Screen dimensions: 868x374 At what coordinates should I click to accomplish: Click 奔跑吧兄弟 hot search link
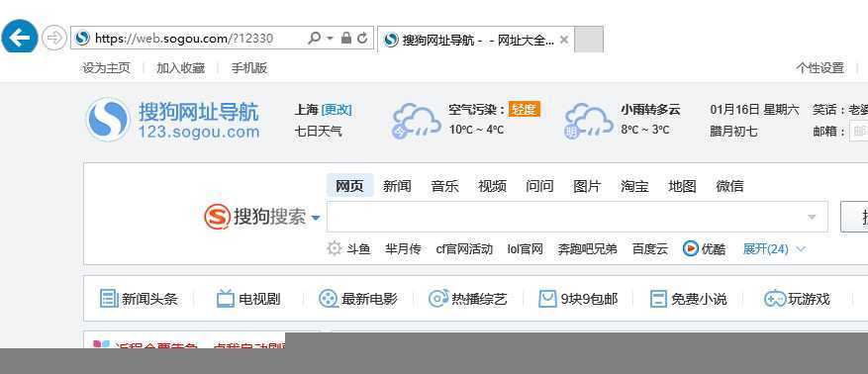587,249
